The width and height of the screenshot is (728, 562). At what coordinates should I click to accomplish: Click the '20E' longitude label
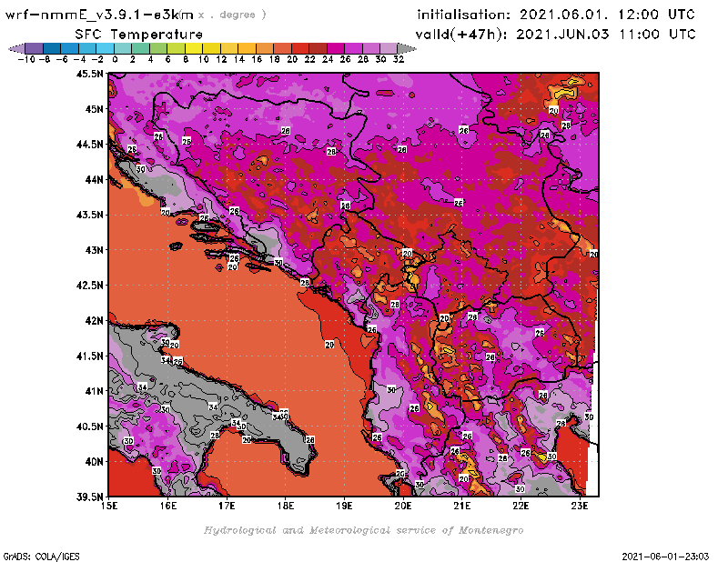pos(403,506)
